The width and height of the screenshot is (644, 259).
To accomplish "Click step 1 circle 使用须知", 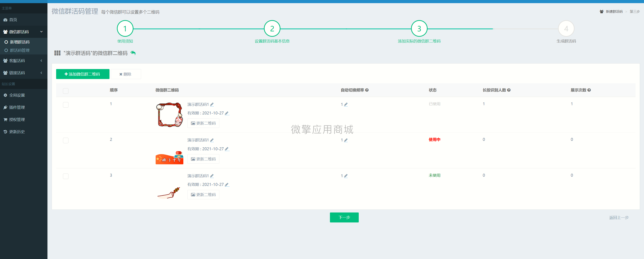I will [x=125, y=28].
